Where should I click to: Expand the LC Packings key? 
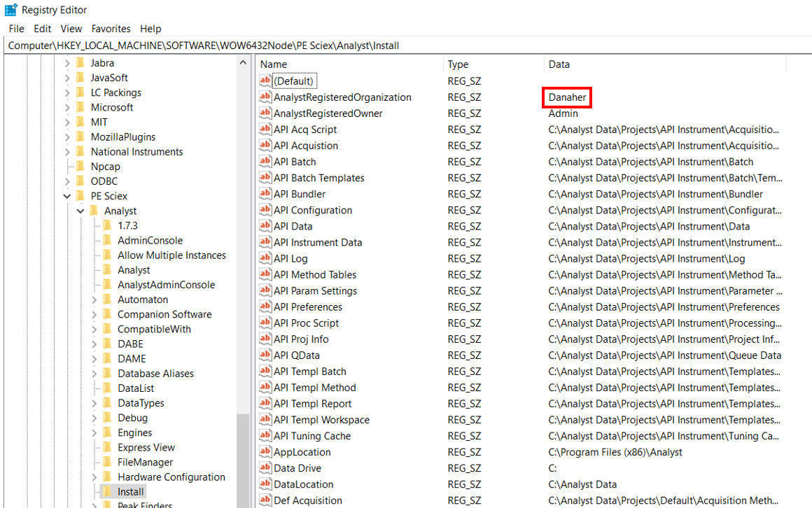pyautogui.click(x=67, y=92)
